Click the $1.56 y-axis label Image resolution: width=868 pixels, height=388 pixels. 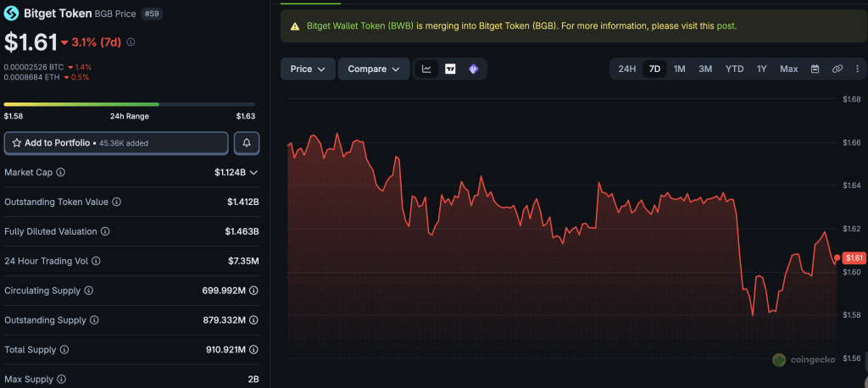coord(851,358)
